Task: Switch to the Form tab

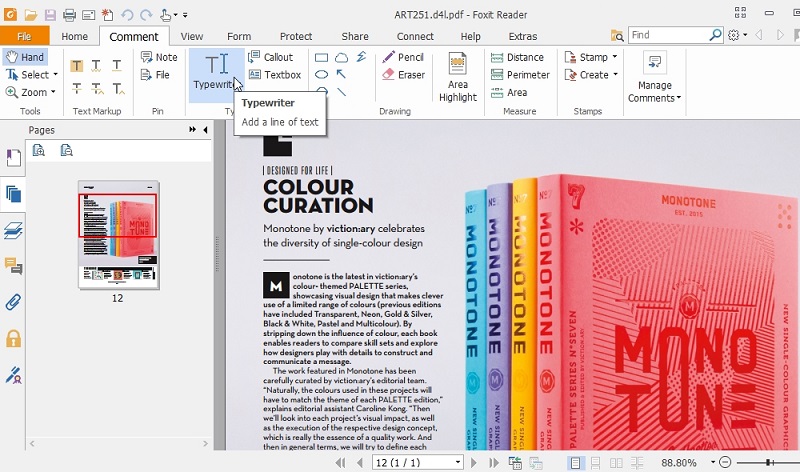Action: point(239,36)
